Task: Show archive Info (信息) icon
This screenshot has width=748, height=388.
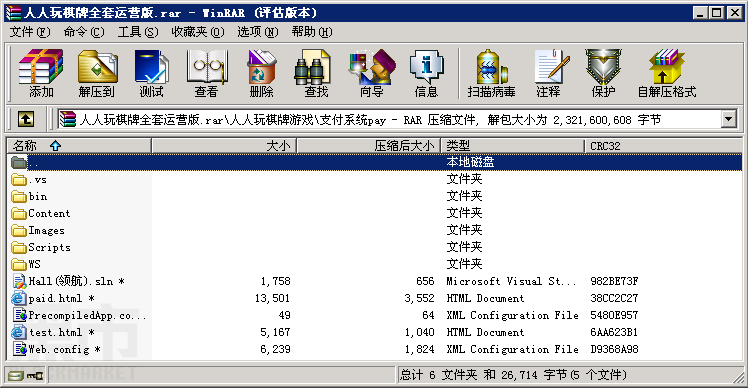Action: pos(426,66)
